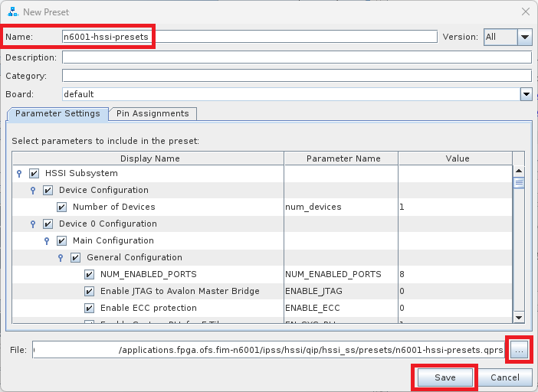Open the Board dropdown arrow
This screenshot has height=392, width=538.
coord(526,94)
